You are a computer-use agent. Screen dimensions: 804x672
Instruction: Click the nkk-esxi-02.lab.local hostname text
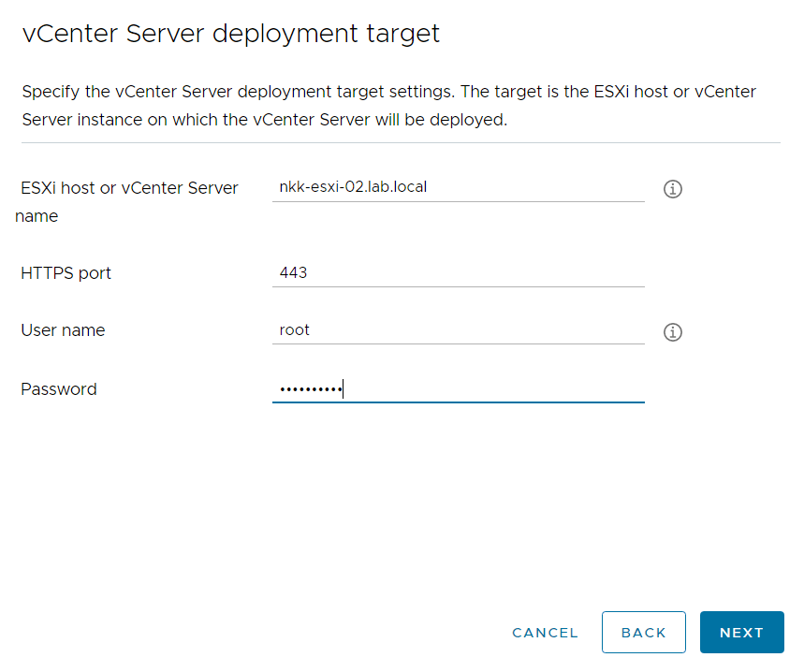pyautogui.click(x=353, y=187)
